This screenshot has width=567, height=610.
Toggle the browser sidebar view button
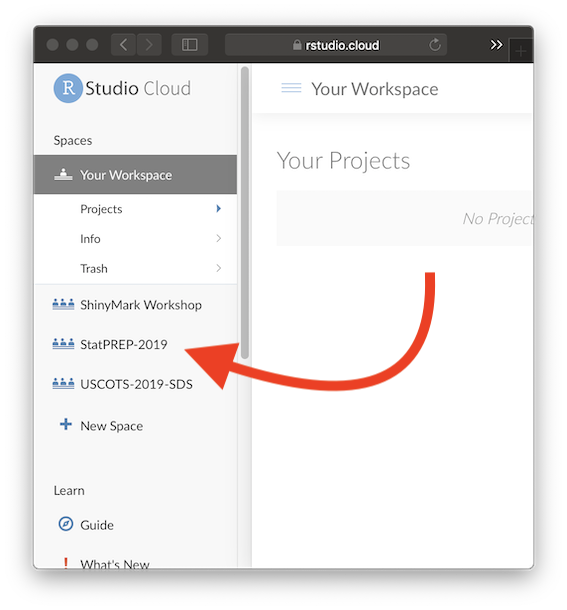(x=190, y=45)
